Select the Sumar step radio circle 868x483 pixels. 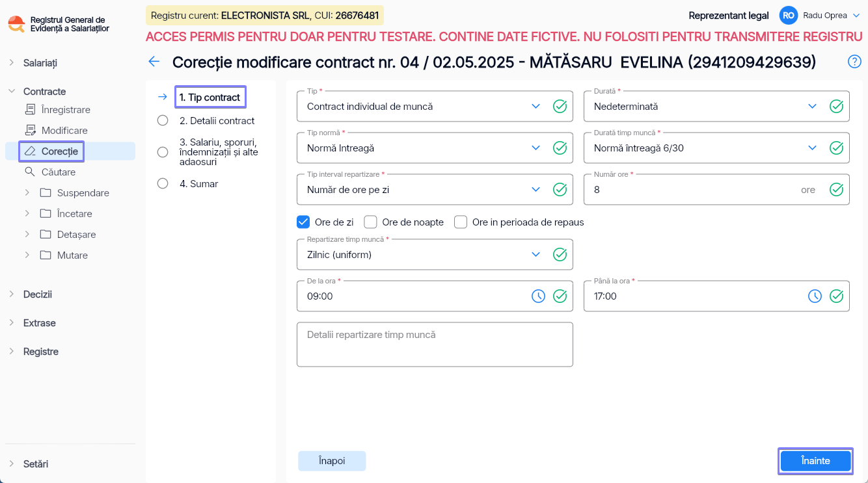click(x=163, y=183)
